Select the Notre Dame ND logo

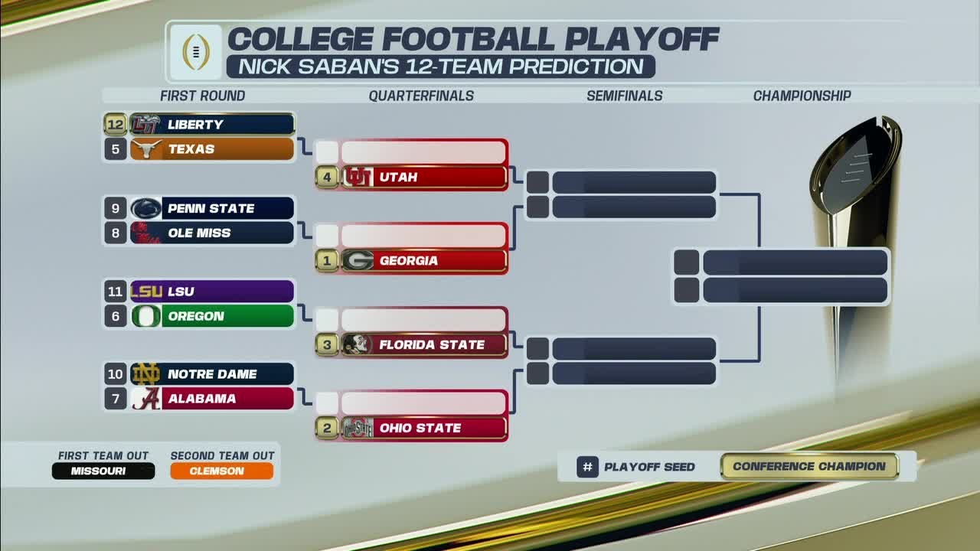point(145,374)
